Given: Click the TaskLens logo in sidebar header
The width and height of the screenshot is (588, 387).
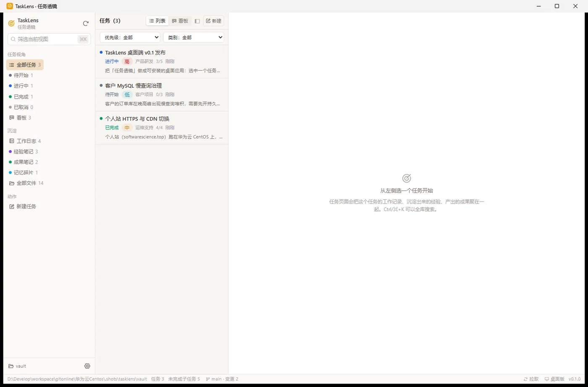Looking at the screenshot, I should click(x=11, y=24).
